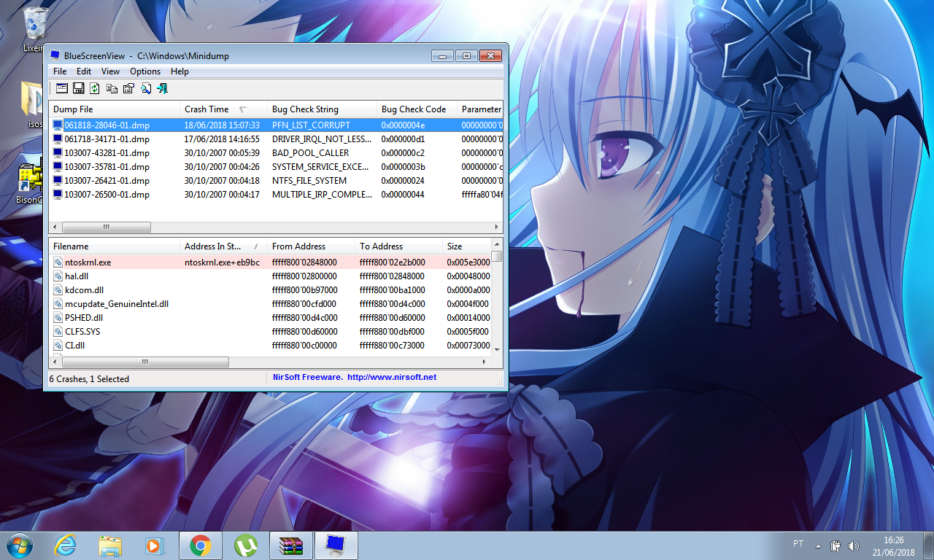Select the CI.dll driver row
Image resolution: width=934 pixels, height=560 pixels.
point(270,346)
